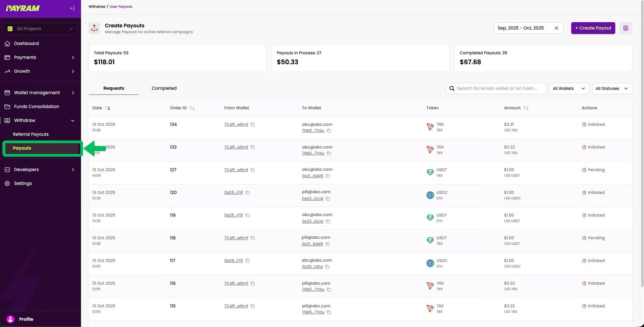
Task: Sort table by the Amount column arrows
Action: 526,108
